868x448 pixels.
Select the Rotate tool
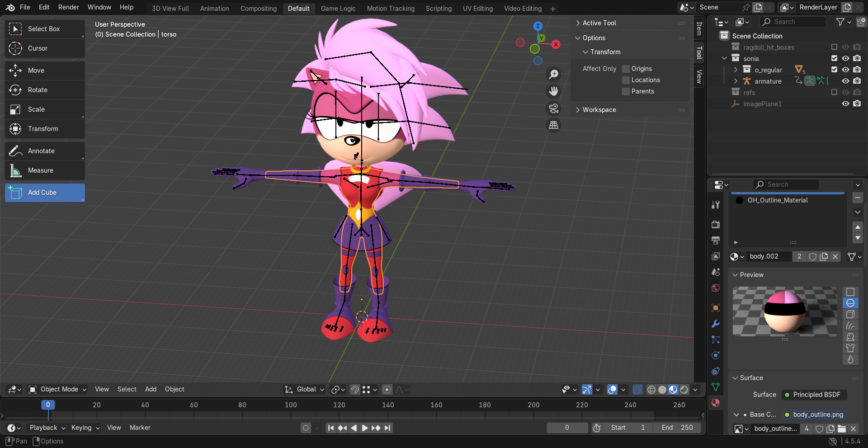45,90
